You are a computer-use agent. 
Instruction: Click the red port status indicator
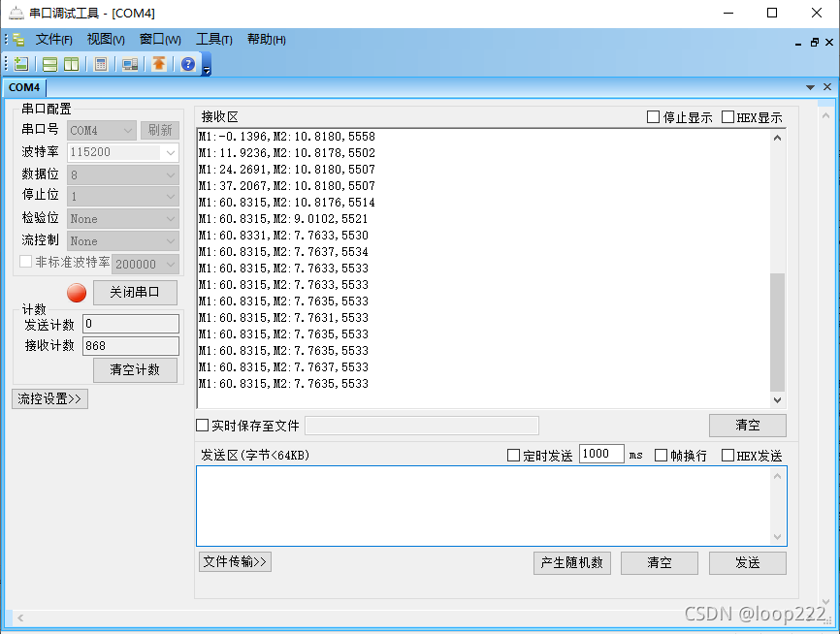(x=76, y=293)
